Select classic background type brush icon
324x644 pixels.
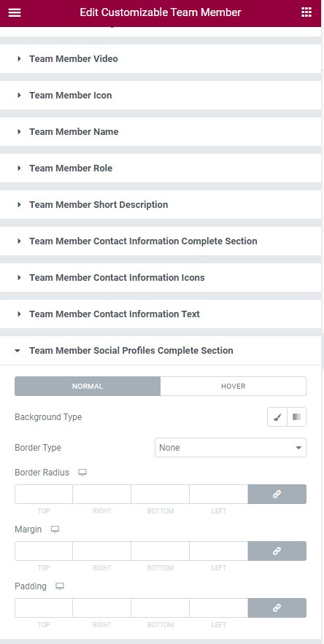(277, 417)
